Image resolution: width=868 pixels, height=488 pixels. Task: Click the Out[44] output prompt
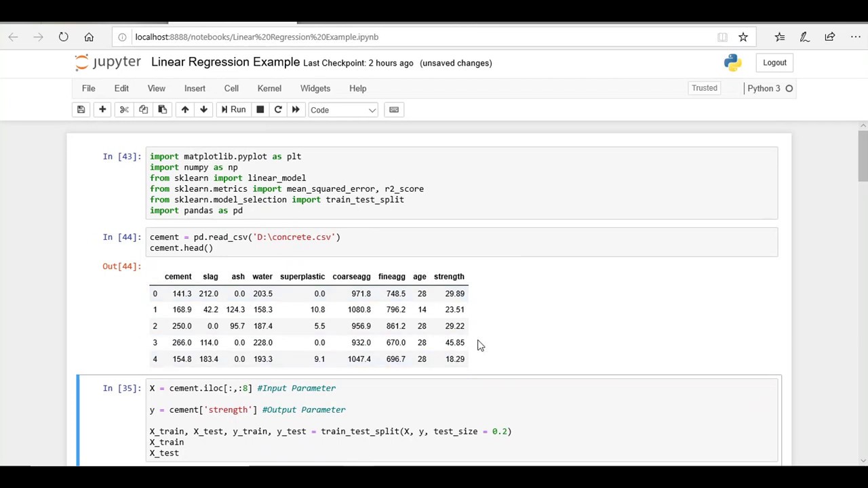[121, 266]
